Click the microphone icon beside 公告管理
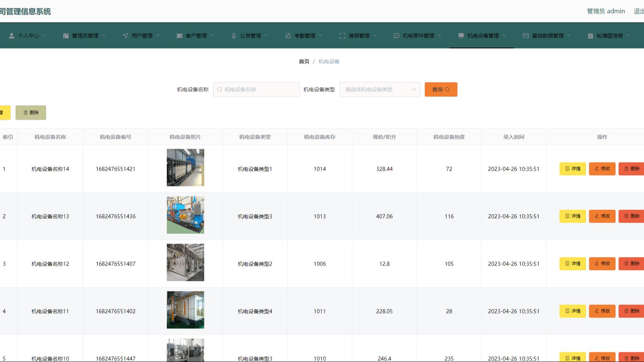 [x=234, y=35]
